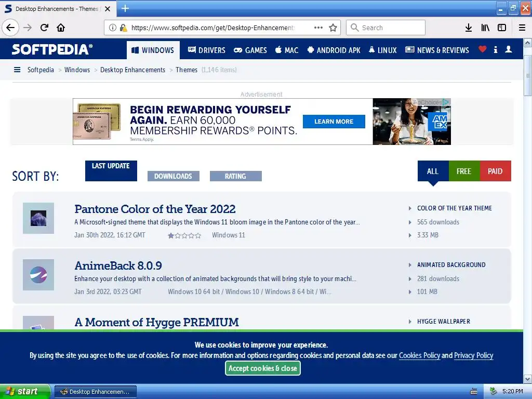Select Desktop Enhancements taskbar button
This screenshot has height=399, width=532.
click(96, 392)
